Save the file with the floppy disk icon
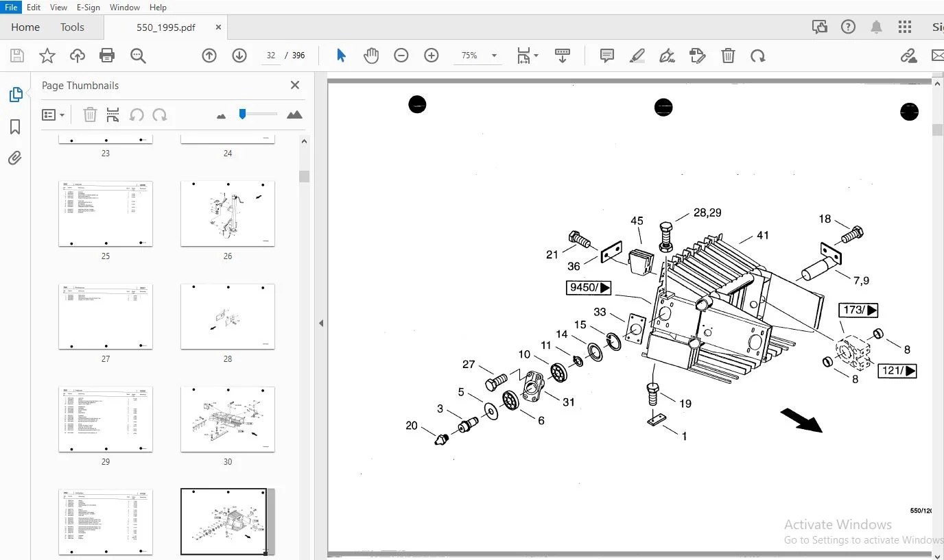 16,56
